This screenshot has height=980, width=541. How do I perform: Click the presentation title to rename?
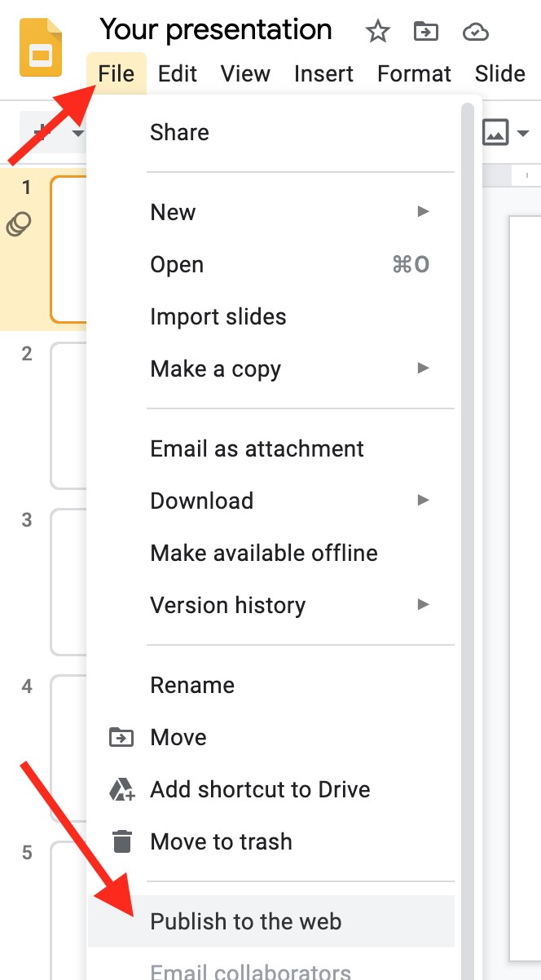[216, 30]
